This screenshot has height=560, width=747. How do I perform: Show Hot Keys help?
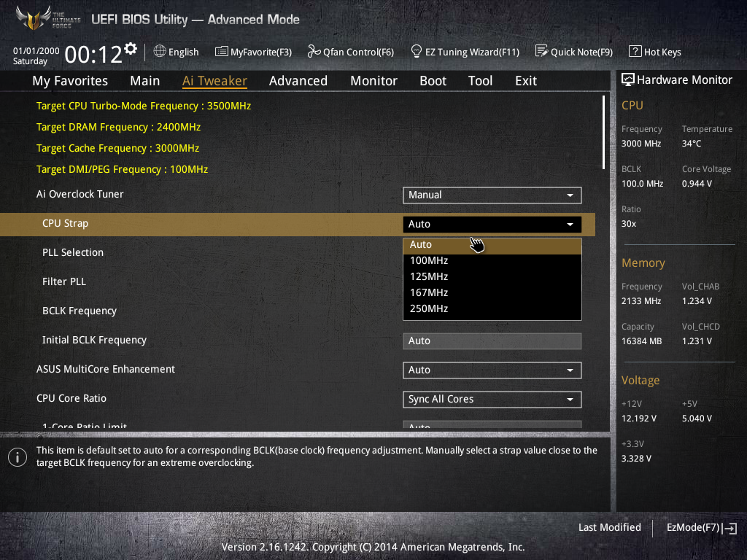(x=655, y=52)
